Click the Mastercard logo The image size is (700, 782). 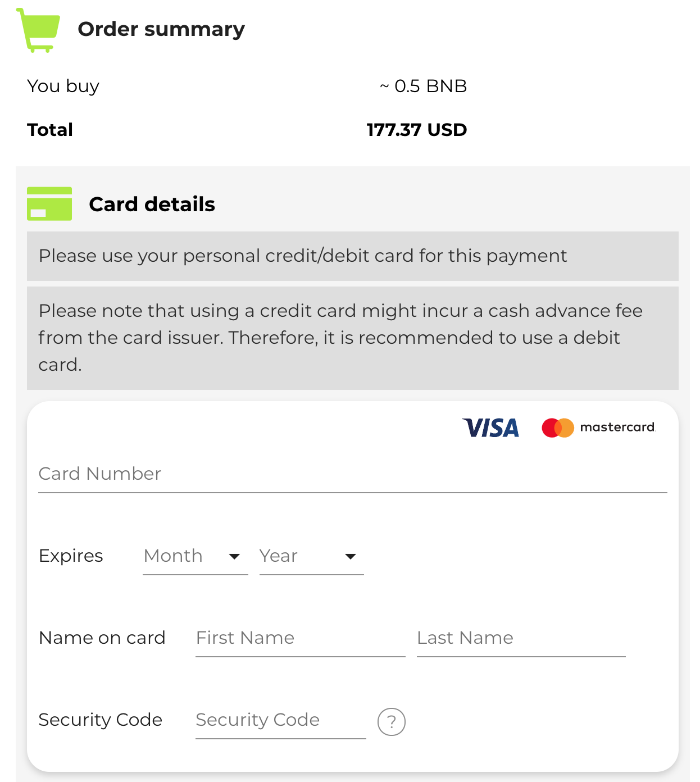pos(598,428)
